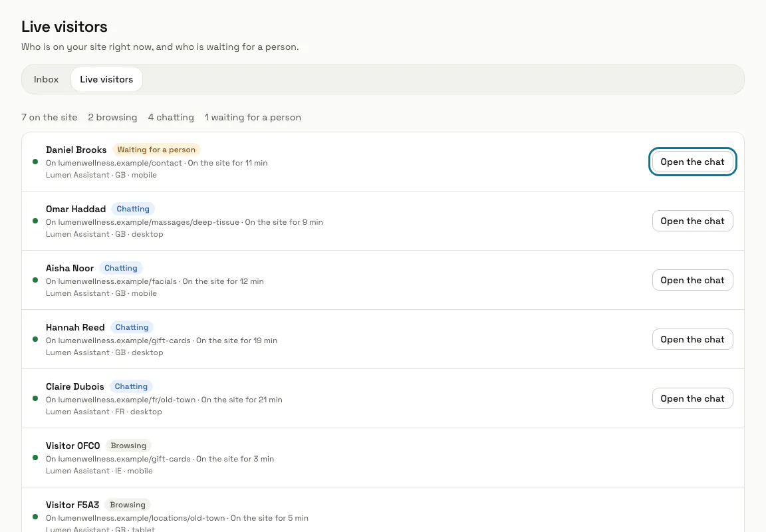
Task: Click the /fr/old-town page line
Action: [x=164, y=399]
